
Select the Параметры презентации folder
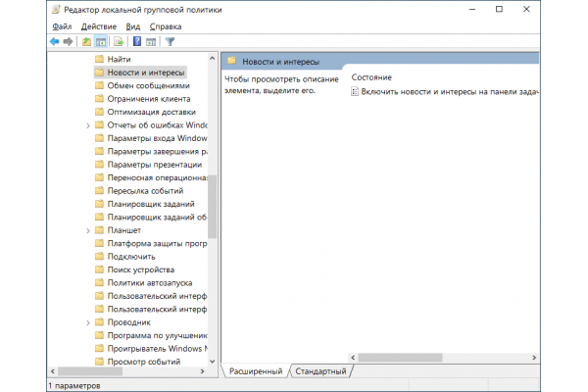(x=149, y=165)
